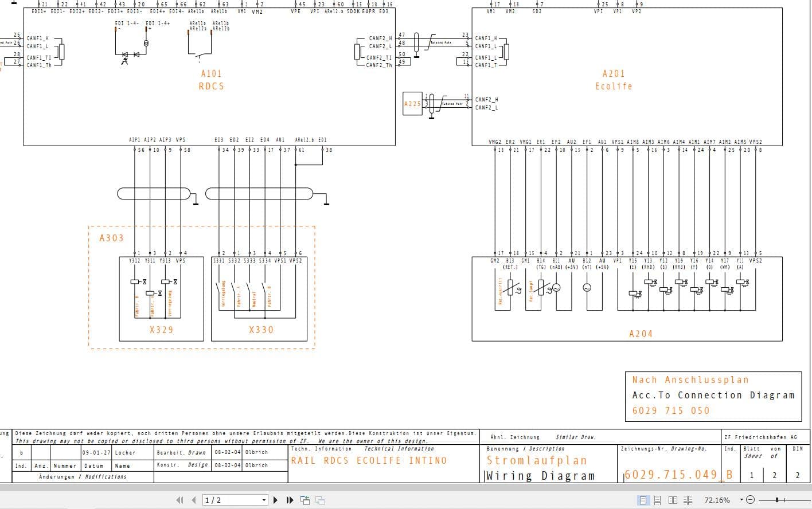This screenshot has height=509, width=812.
Task: Click the 09-01-27 date cell
Action: tap(96, 452)
